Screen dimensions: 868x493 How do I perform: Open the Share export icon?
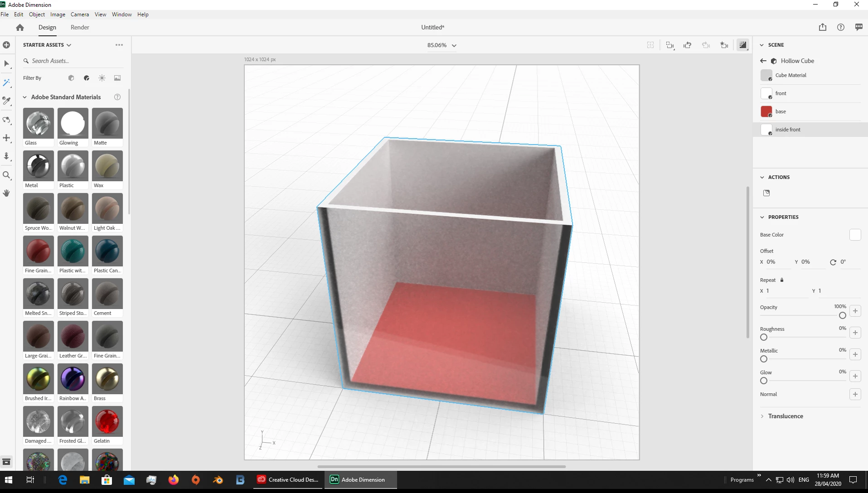pyautogui.click(x=823, y=27)
